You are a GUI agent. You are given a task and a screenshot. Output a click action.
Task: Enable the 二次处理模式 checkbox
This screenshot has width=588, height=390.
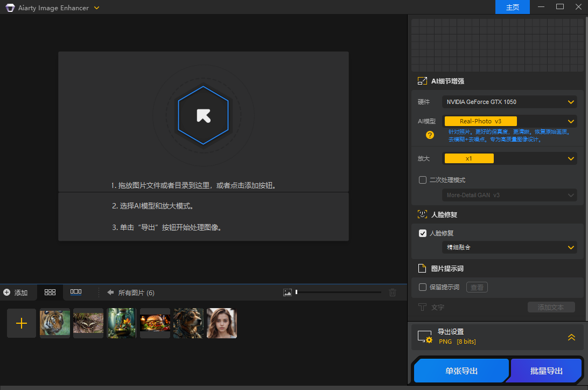(x=423, y=180)
